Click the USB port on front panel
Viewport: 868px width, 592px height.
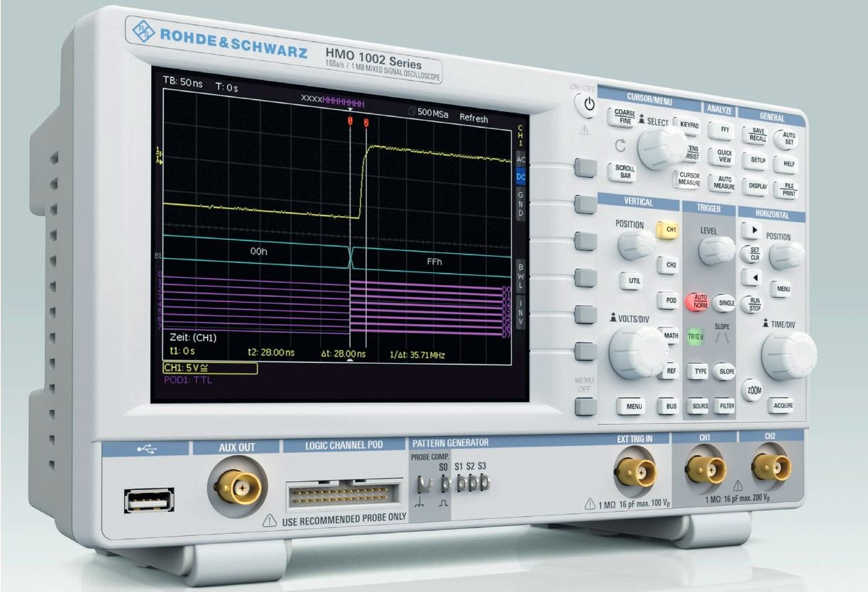149,500
